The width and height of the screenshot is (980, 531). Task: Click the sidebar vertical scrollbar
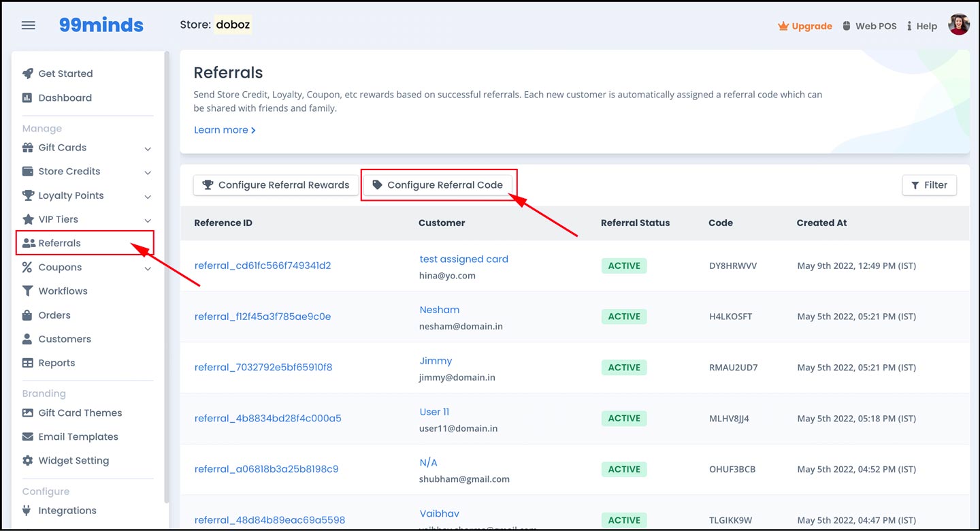coord(167,278)
